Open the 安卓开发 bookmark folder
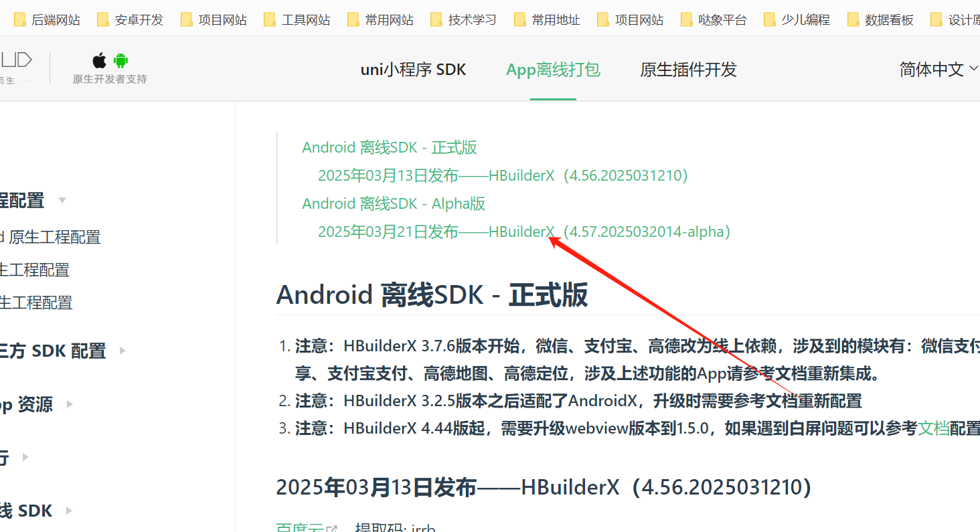The image size is (980, 532). tap(131, 19)
